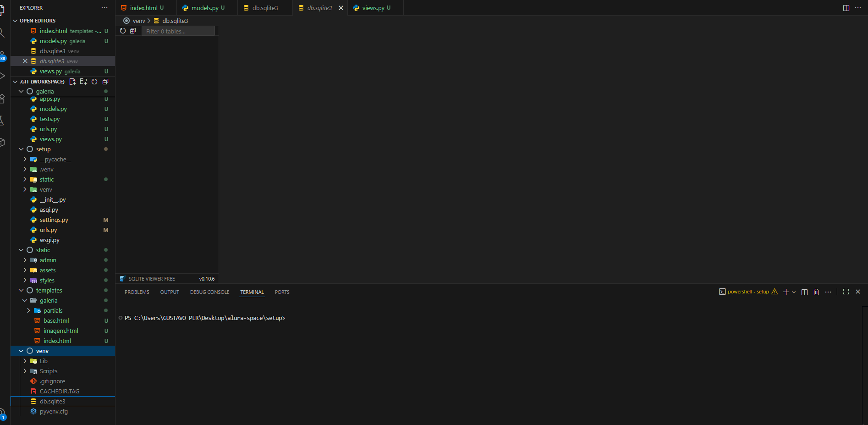Click the new file icon in workspace header
868x425 pixels.
click(x=72, y=82)
